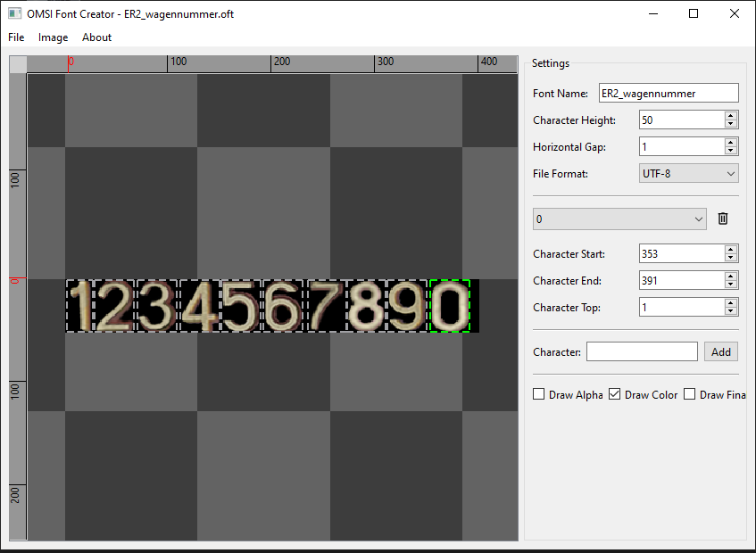This screenshot has width=756, height=553.
Task: Increase Character Height with up arrow
Action: pos(731,116)
